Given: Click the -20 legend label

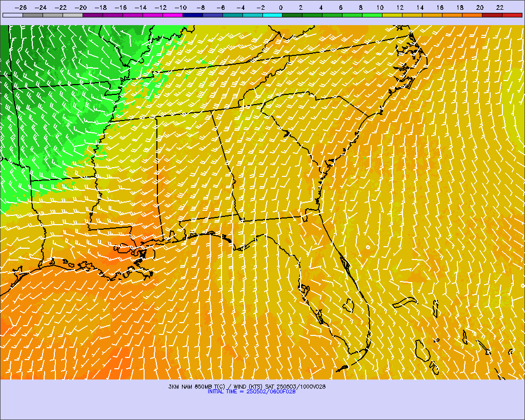Looking at the screenshot, I should (80, 8).
